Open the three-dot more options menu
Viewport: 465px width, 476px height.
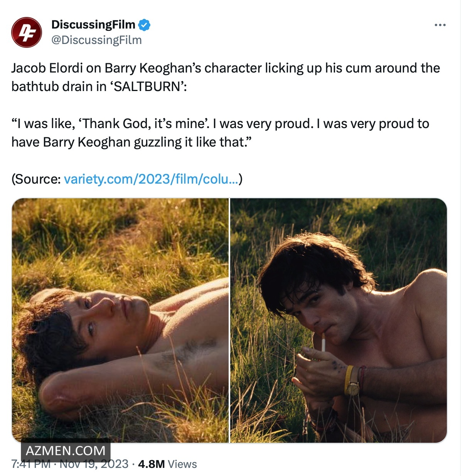pos(440,25)
